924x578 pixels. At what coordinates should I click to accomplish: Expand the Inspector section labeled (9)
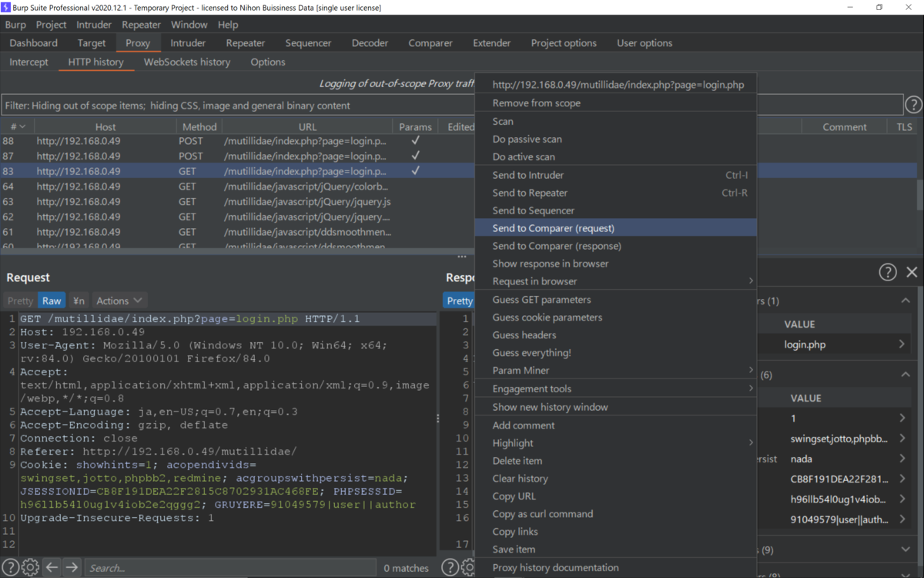(x=906, y=549)
